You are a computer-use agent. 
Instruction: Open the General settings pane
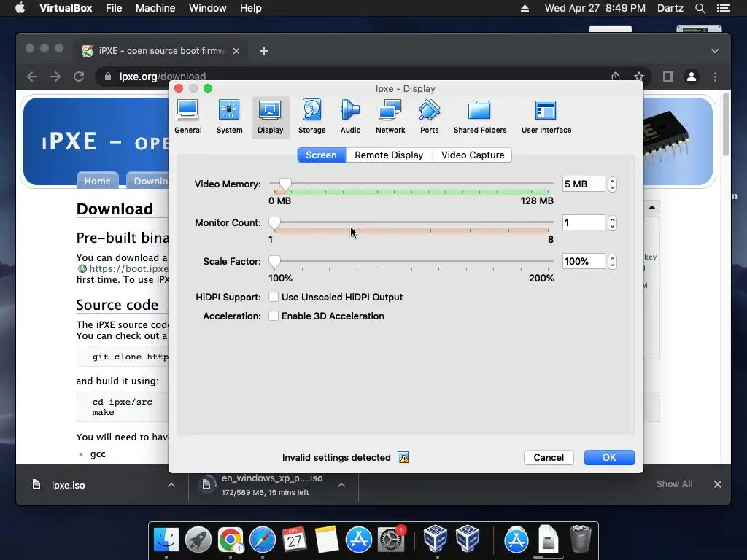pos(187,117)
